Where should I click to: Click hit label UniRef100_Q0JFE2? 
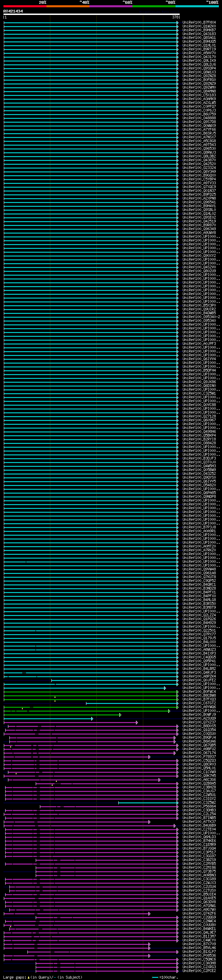click(199, 680)
